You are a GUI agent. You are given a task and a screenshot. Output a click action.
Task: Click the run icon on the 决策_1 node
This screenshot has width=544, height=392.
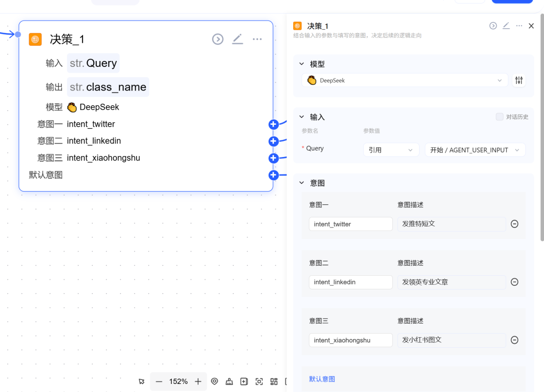pos(218,39)
